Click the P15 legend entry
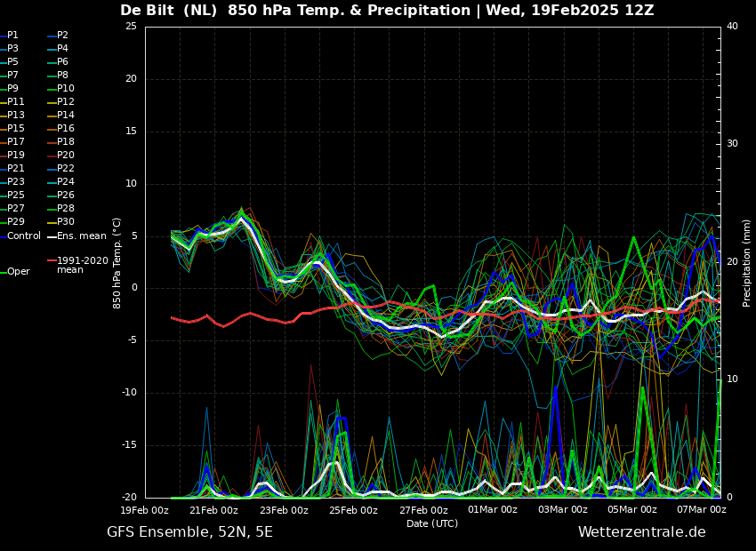Image resolution: width=756 pixels, height=551 pixels. point(12,128)
